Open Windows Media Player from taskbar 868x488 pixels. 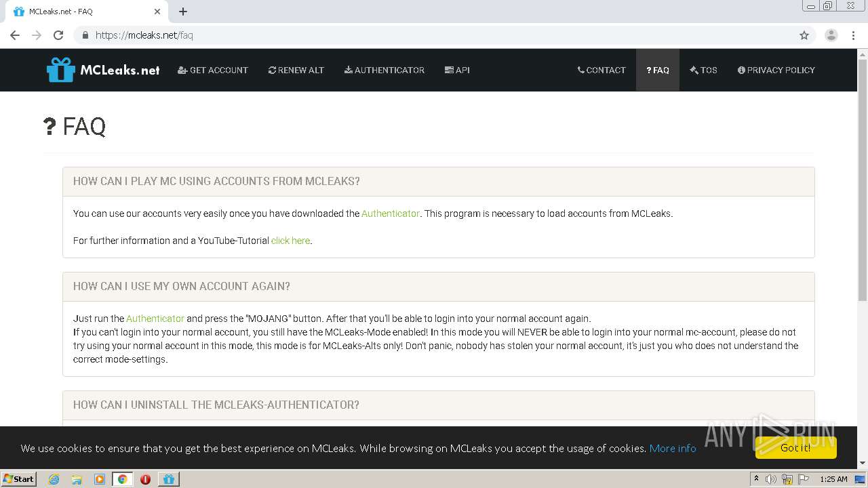tap(100, 479)
